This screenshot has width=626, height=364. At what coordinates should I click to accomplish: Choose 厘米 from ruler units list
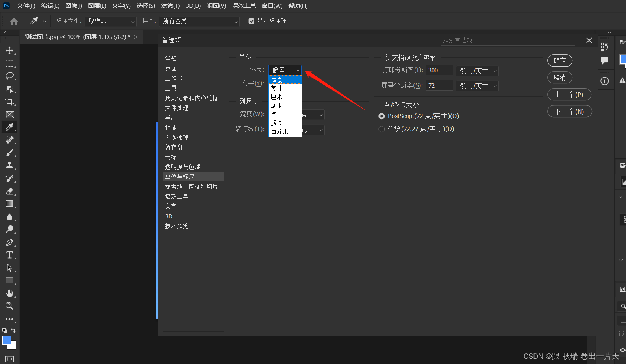pyautogui.click(x=285, y=97)
